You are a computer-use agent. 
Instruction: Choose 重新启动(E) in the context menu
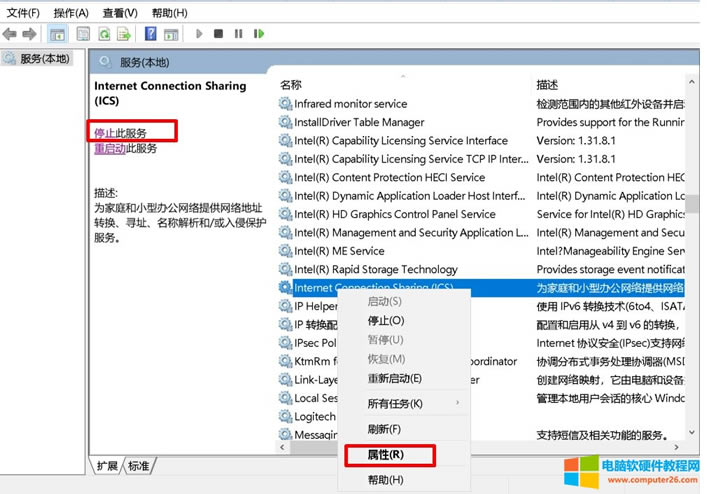pyautogui.click(x=395, y=378)
